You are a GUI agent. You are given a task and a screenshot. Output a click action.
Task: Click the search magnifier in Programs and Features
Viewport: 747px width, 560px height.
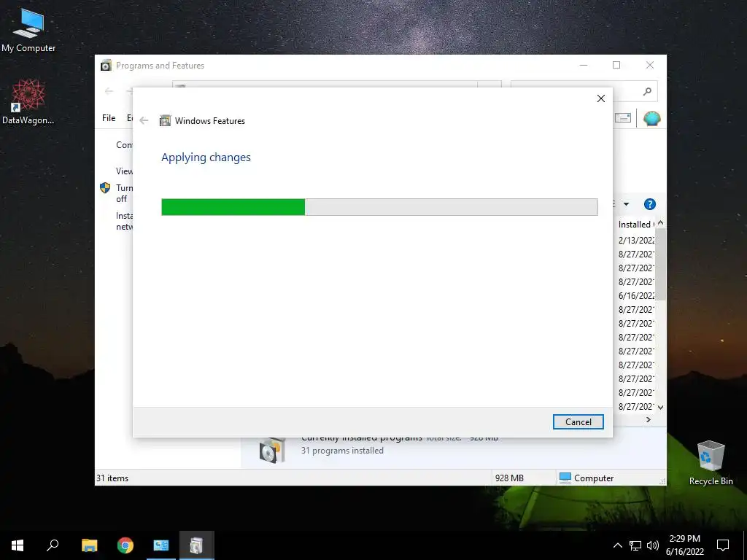point(646,91)
